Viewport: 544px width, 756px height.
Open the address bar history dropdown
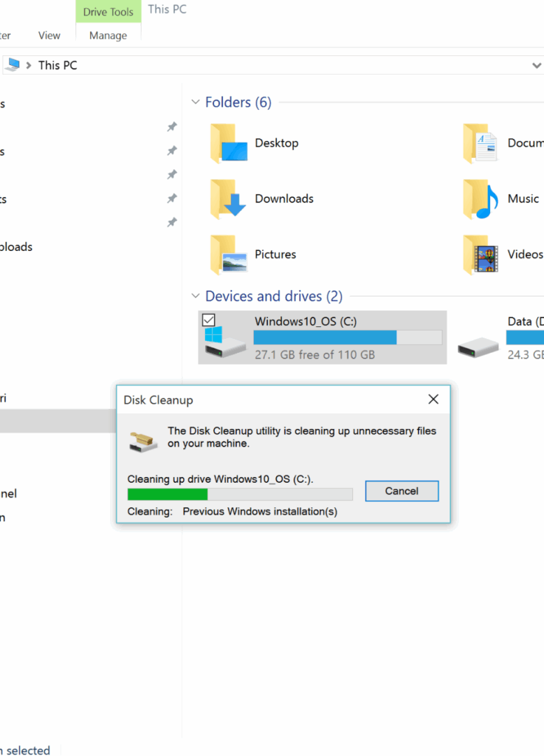coord(537,65)
